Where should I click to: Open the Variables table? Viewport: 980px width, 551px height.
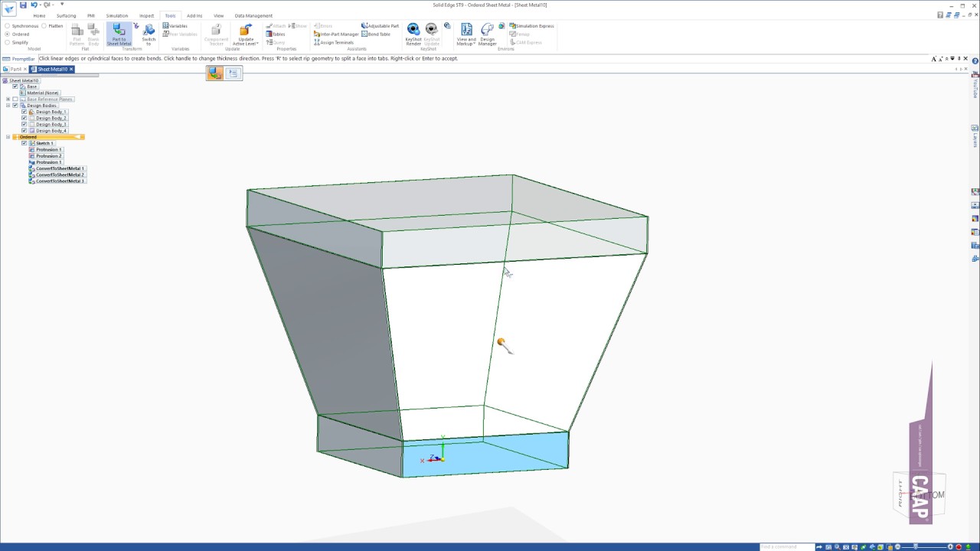[175, 26]
